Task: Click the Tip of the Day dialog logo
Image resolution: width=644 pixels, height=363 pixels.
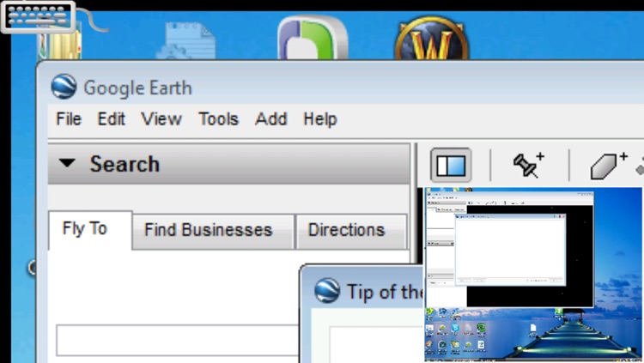Action: tap(327, 290)
